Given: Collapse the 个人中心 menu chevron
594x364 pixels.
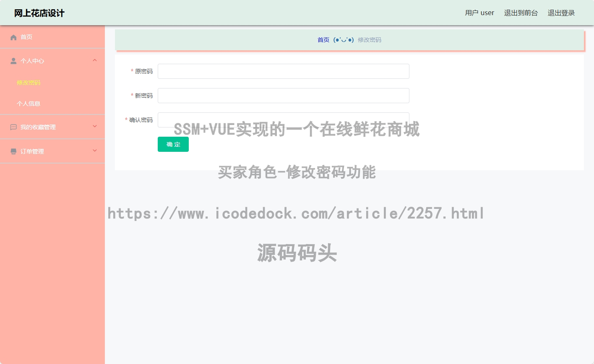Looking at the screenshot, I should click(95, 60).
